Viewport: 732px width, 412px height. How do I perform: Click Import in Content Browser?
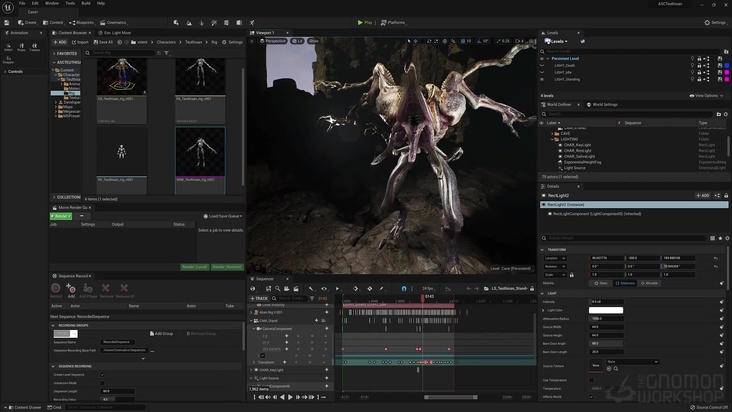(80, 42)
